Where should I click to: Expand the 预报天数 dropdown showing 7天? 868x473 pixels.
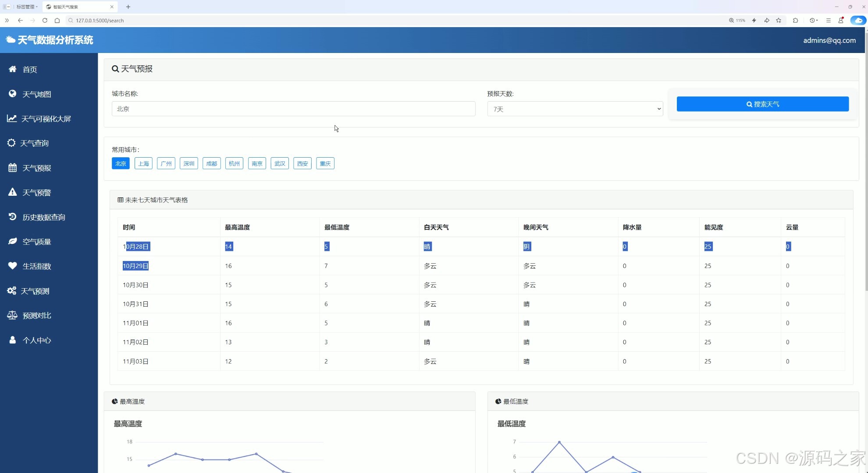coord(575,109)
